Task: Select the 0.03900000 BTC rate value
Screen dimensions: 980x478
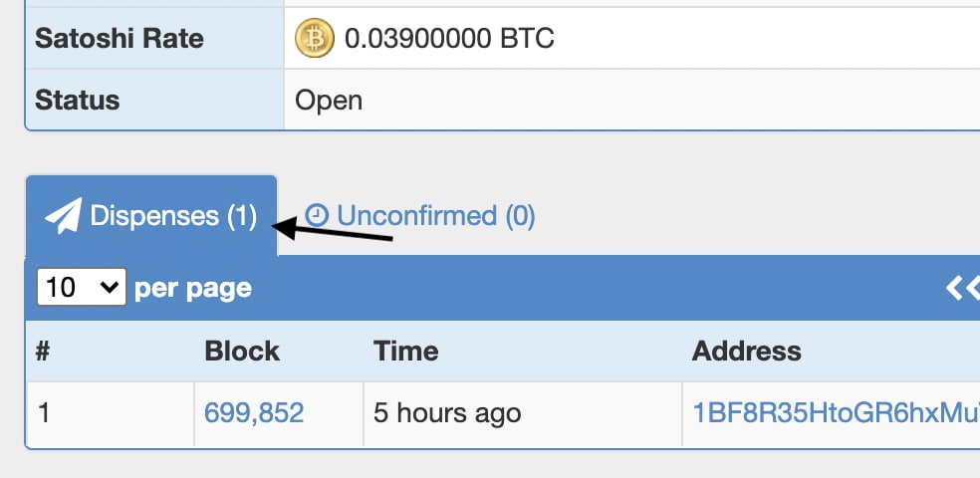Action: [449, 39]
